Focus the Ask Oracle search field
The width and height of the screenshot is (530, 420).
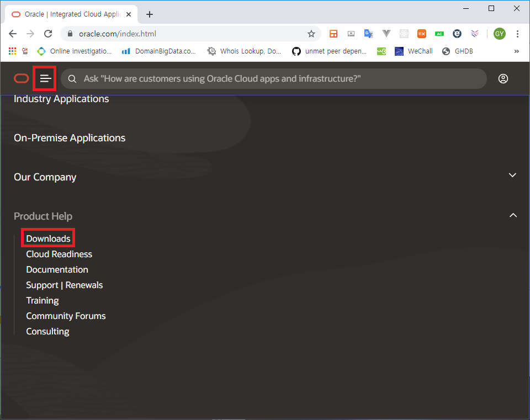(x=274, y=79)
